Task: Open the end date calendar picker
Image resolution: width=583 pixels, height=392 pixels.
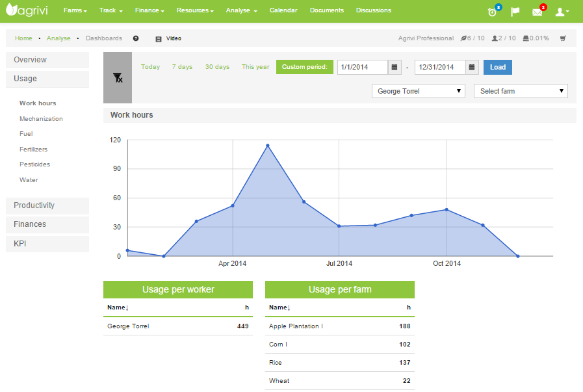Action: (473, 67)
